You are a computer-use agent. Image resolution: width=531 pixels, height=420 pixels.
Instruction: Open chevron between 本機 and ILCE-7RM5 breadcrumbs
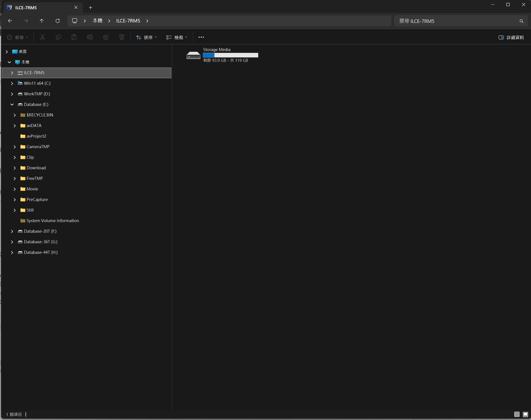coord(109,21)
